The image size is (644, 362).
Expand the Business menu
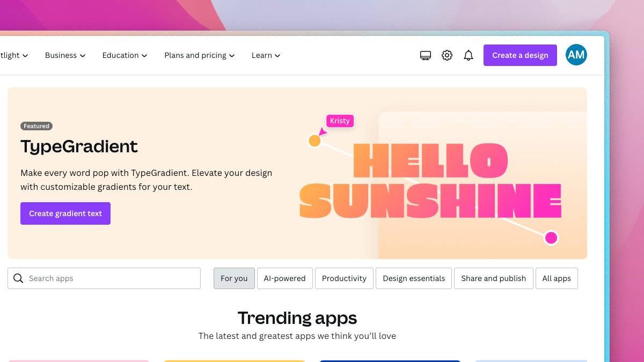coord(65,55)
